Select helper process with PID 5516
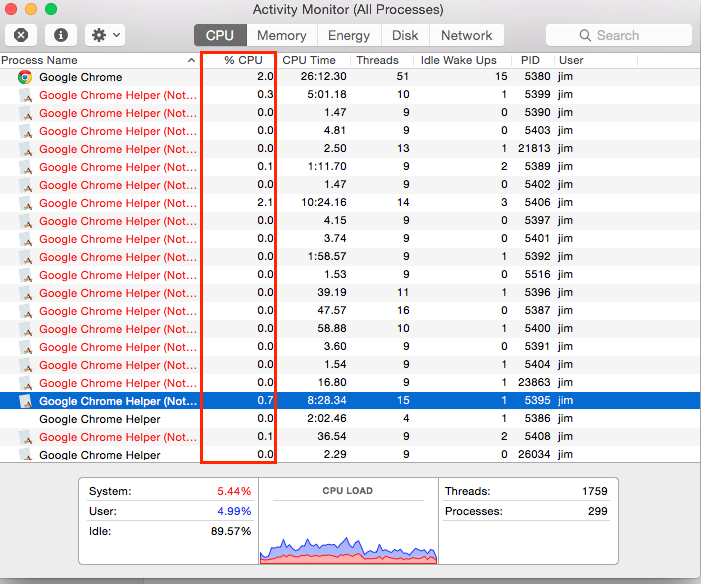Screen dimensions: 701x584 pyautogui.click(x=350, y=275)
